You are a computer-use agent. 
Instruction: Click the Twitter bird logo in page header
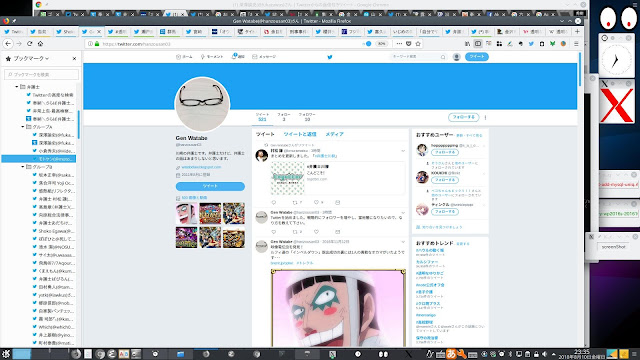point(330,57)
